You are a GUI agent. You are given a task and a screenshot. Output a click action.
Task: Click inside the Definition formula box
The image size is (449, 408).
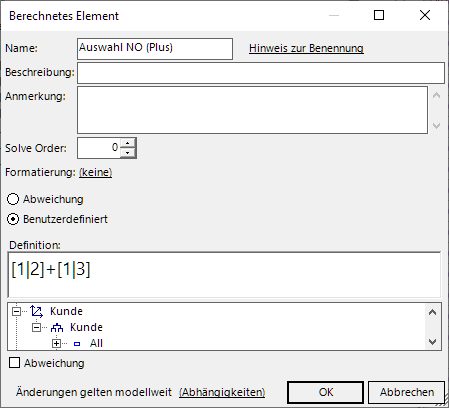tap(224, 275)
